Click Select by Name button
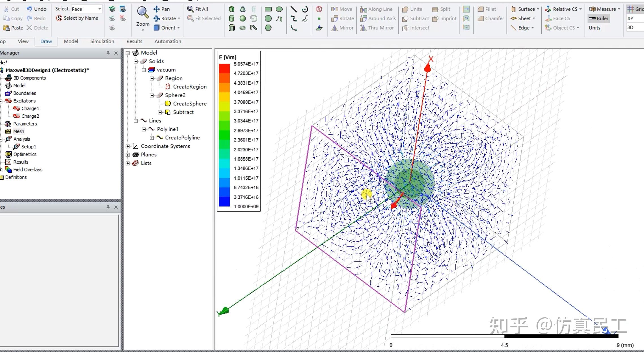The image size is (644, 352). pos(77,18)
